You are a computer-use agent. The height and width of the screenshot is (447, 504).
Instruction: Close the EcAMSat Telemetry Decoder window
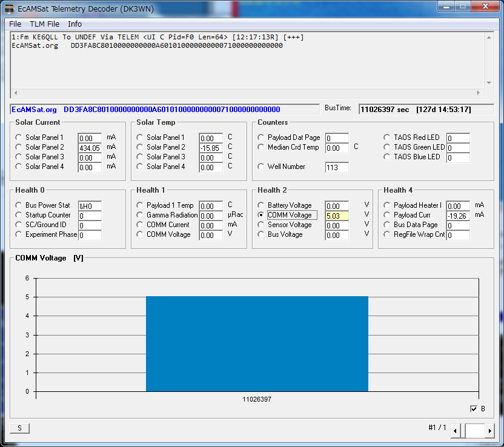(x=485, y=7)
